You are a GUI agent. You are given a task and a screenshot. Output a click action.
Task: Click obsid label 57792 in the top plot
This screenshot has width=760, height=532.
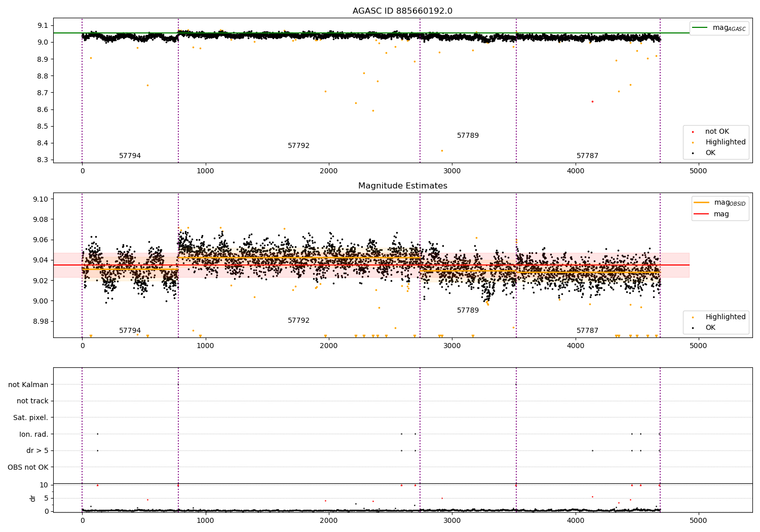pyautogui.click(x=299, y=146)
